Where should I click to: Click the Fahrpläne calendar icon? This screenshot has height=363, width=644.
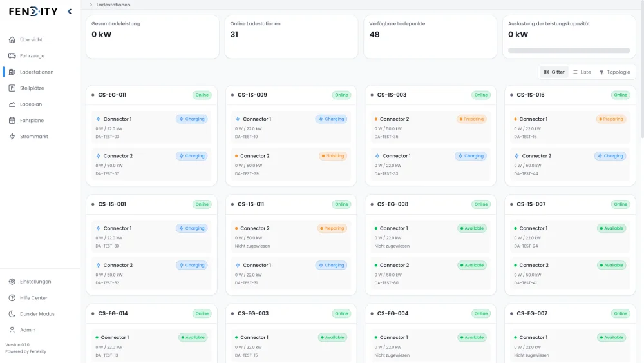tap(12, 121)
